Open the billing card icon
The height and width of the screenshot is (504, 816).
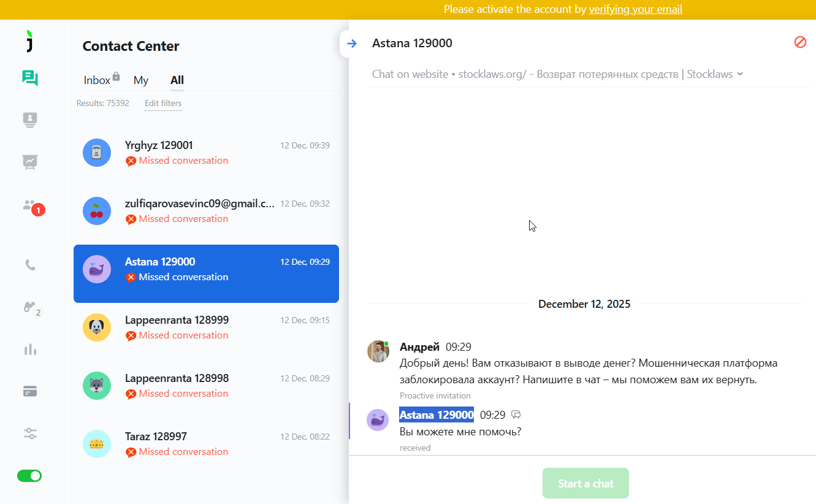point(30,391)
